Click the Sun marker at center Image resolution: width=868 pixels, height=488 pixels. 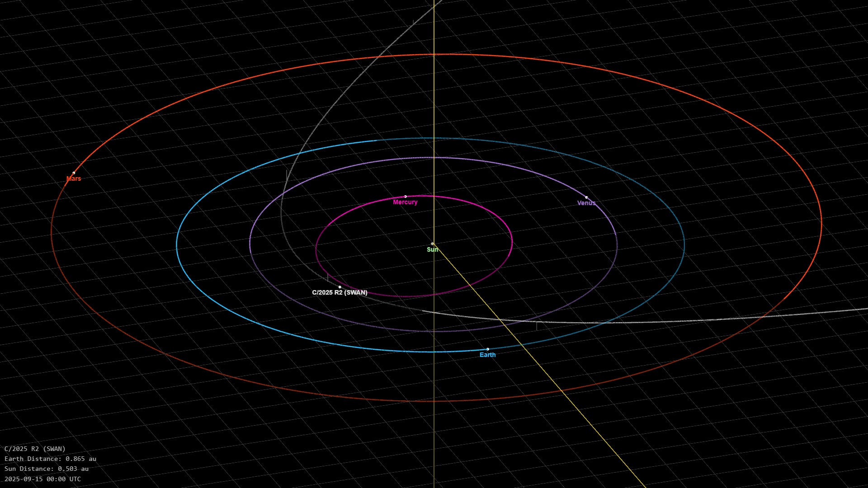pos(432,244)
